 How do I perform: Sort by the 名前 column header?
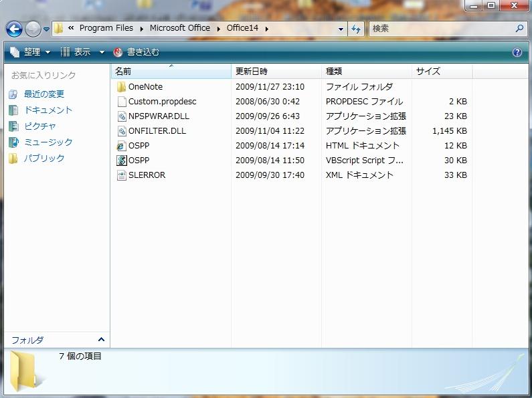tap(171, 71)
